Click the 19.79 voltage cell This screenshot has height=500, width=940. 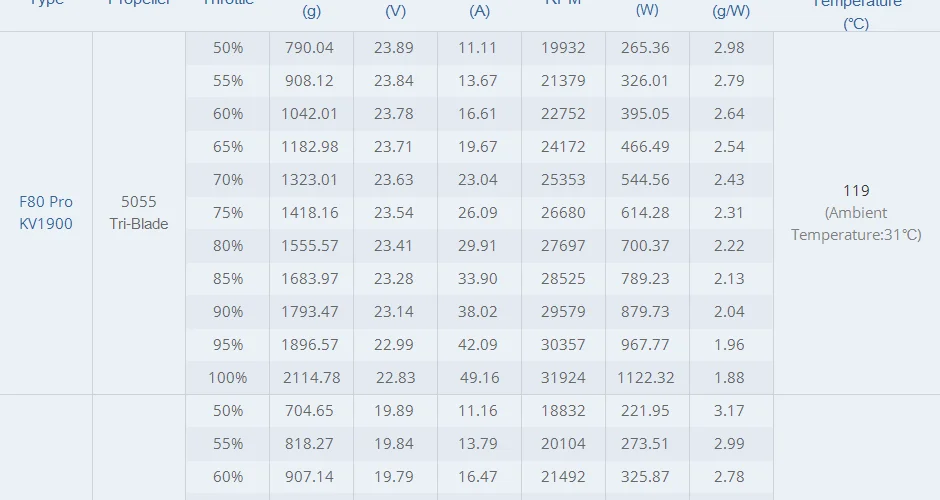coord(394,476)
